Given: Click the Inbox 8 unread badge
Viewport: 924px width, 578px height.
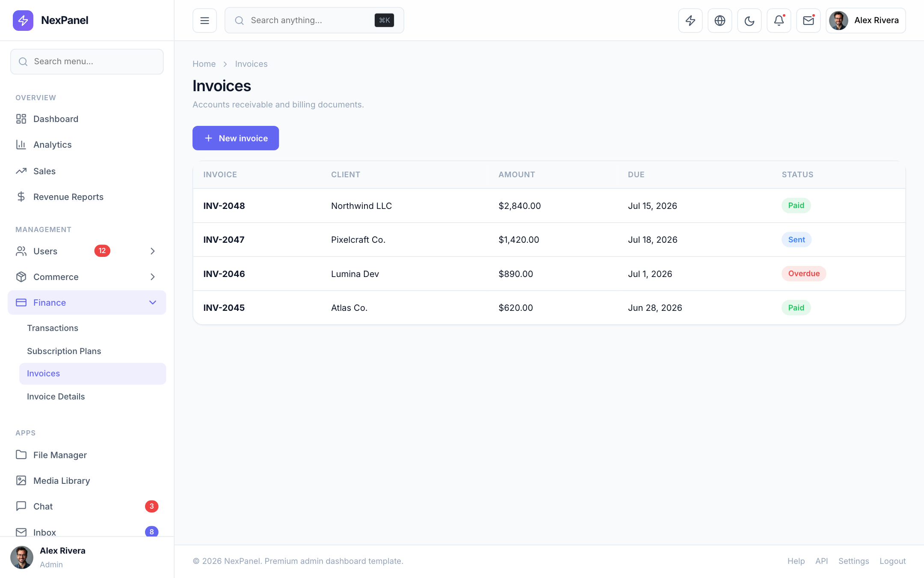Looking at the screenshot, I should click(x=151, y=532).
